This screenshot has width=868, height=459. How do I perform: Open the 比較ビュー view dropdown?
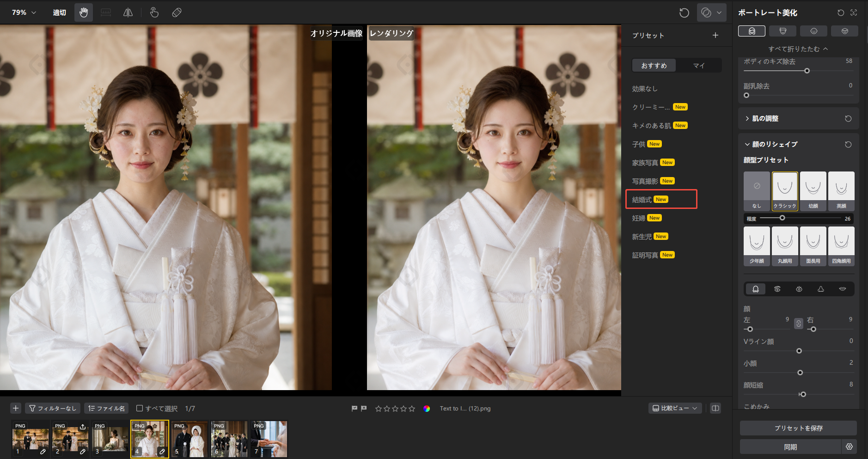675,408
